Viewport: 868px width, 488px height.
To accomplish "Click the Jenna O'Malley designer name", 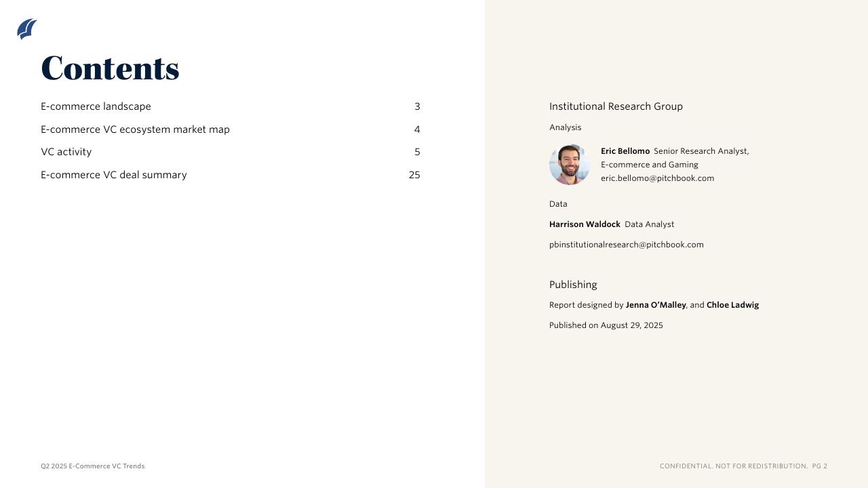I will coord(655,305).
